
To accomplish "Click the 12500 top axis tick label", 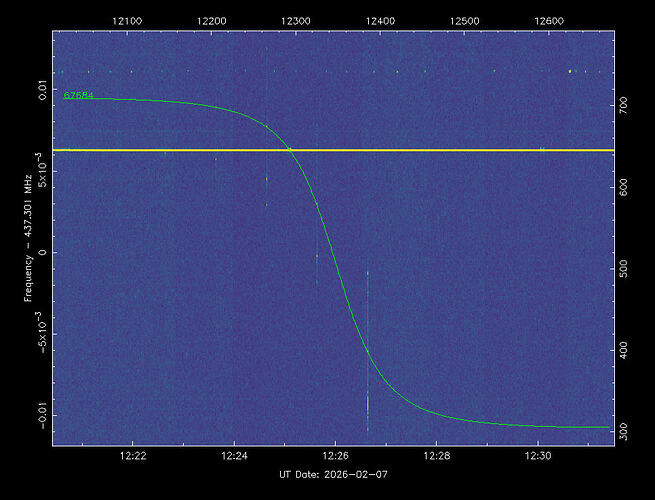I will (465, 19).
